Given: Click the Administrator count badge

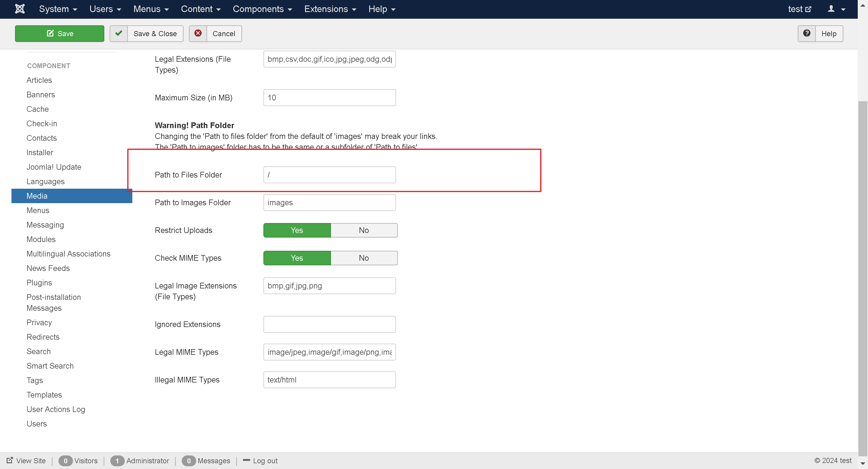Looking at the screenshot, I should point(117,461).
